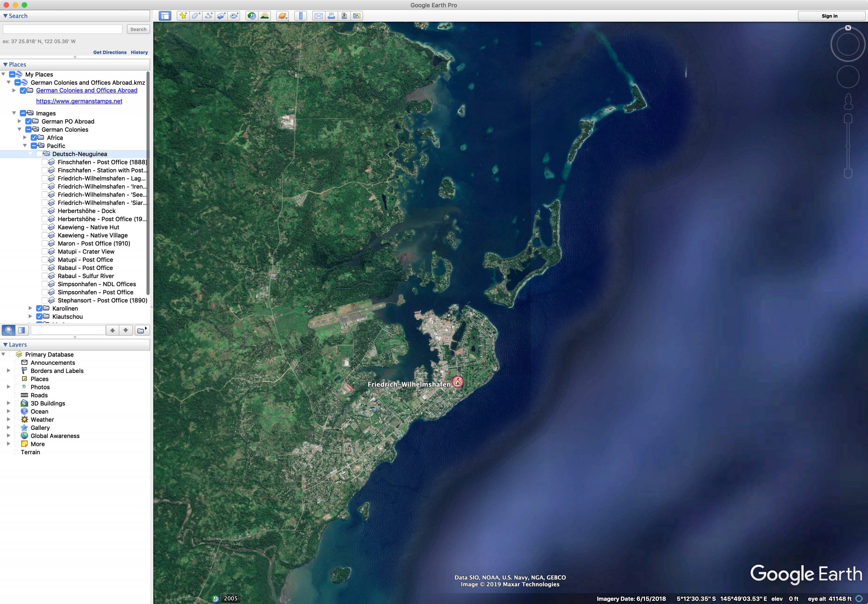Image resolution: width=868 pixels, height=604 pixels.
Task: Open the ruler measurement tool
Action: coord(300,16)
